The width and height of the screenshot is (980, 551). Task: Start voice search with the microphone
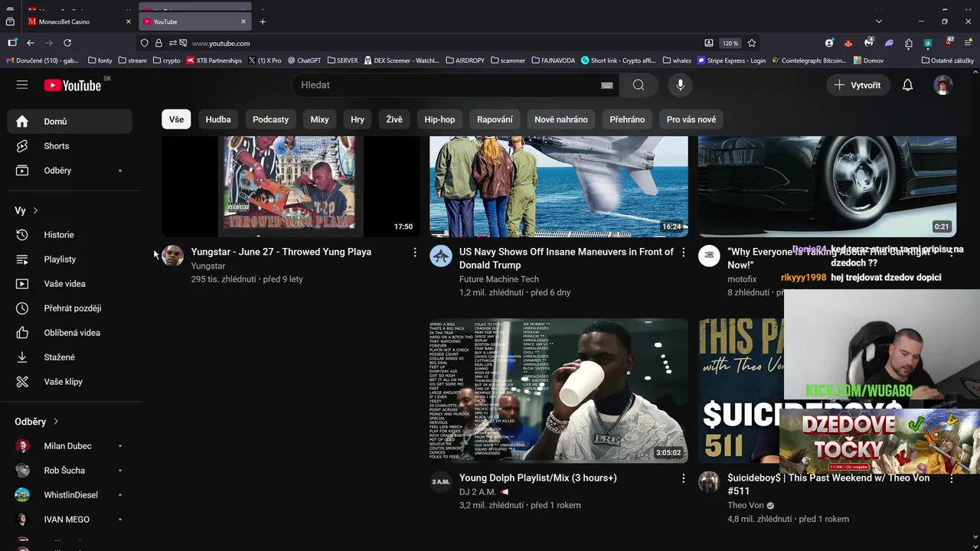pos(680,85)
